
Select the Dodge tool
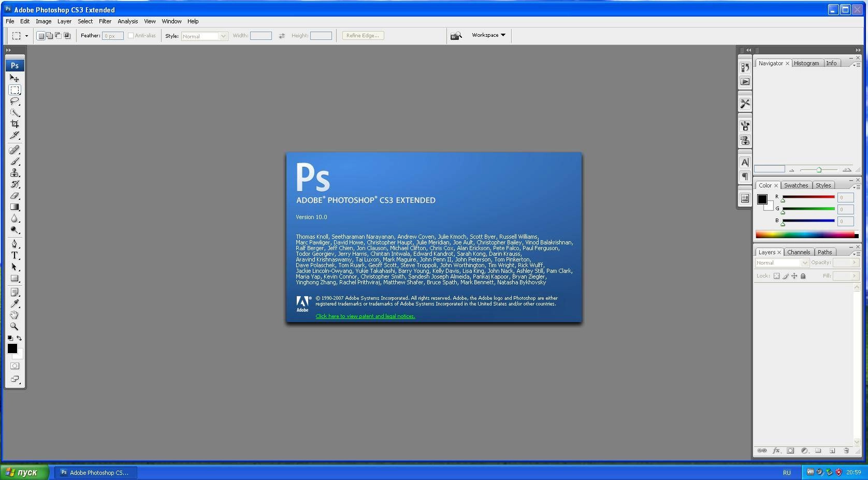click(x=15, y=229)
